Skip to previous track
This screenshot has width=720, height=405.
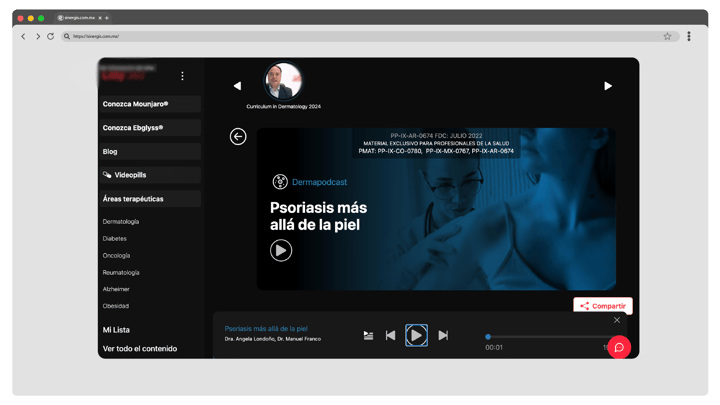390,336
